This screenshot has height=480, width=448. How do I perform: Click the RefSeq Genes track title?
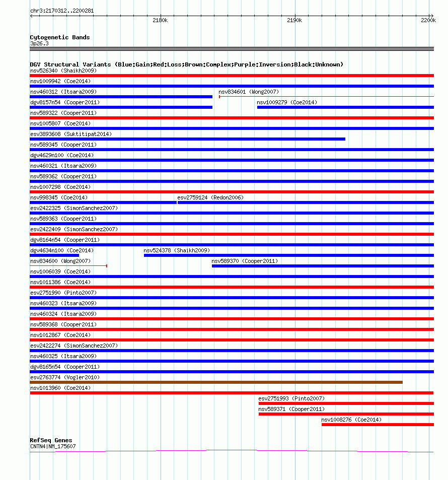(x=51, y=440)
